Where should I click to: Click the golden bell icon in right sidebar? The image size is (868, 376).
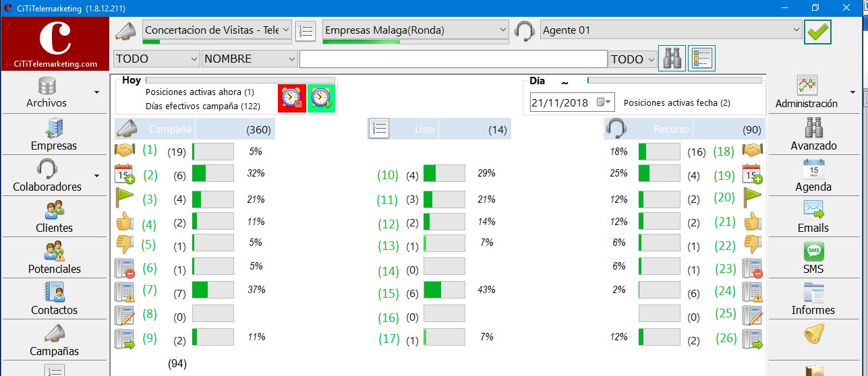point(813,333)
